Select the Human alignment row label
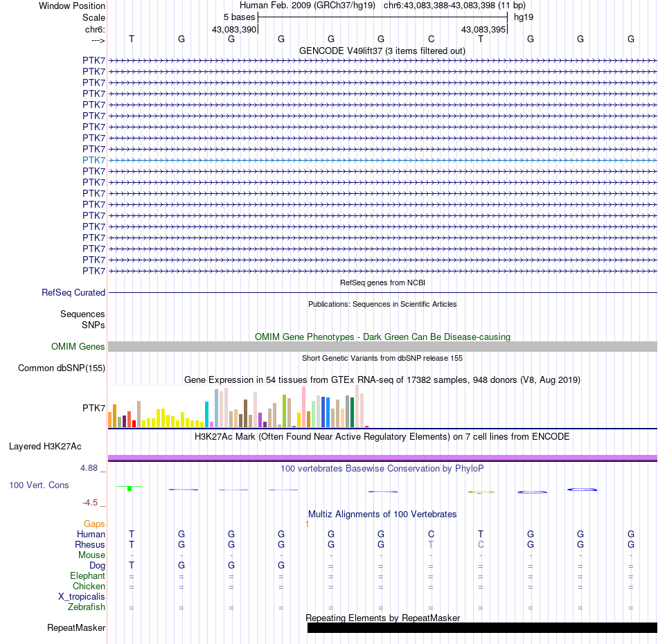This screenshot has height=644, width=658. pyautogui.click(x=91, y=534)
